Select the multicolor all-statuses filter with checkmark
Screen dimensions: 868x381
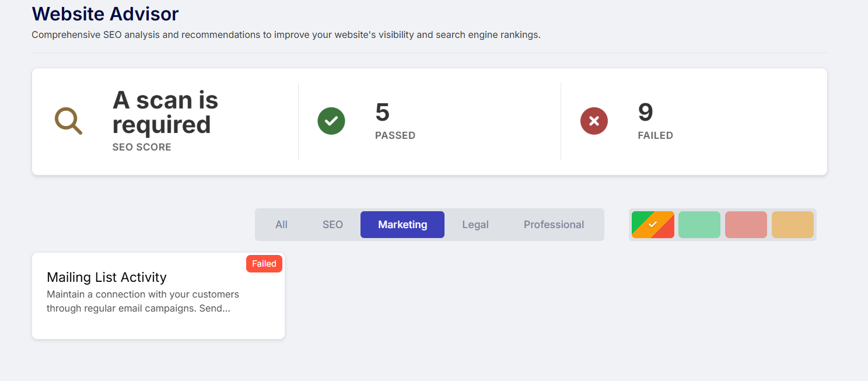pos(653,225)
